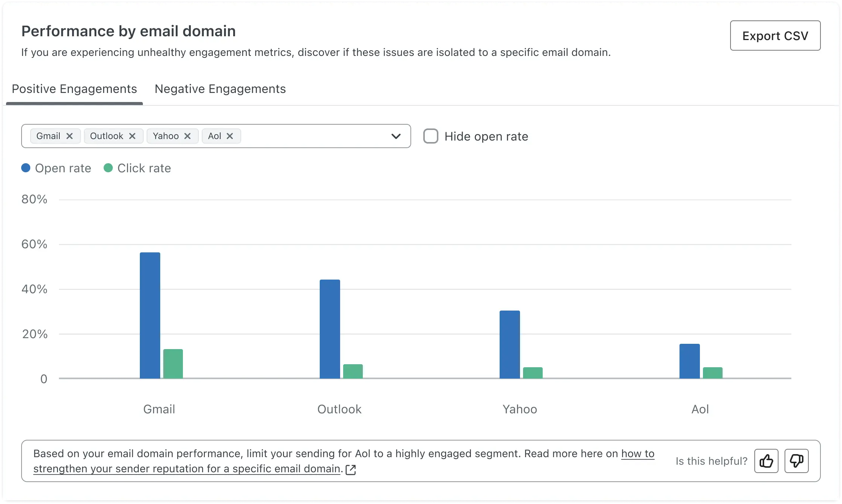842x504 pixels.
Task: Click inside the domain multi-select field
Action: (x=314, y=136)
